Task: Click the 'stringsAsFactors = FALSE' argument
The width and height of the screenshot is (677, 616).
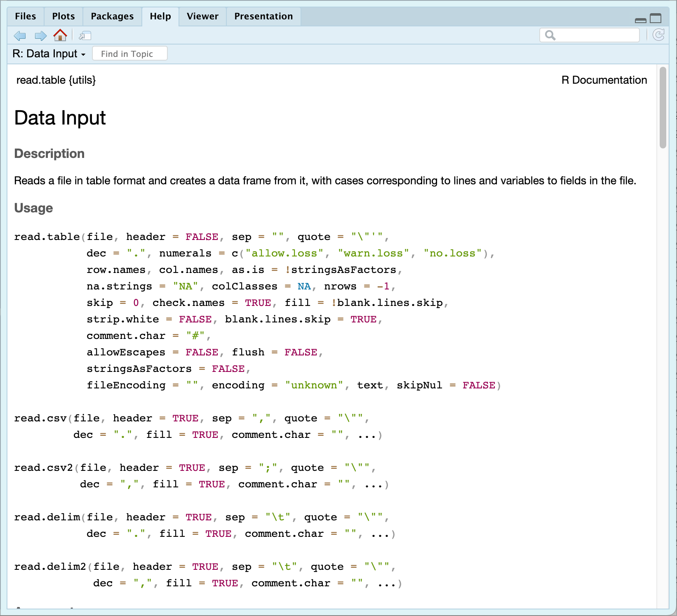Action: click(166, 369)
